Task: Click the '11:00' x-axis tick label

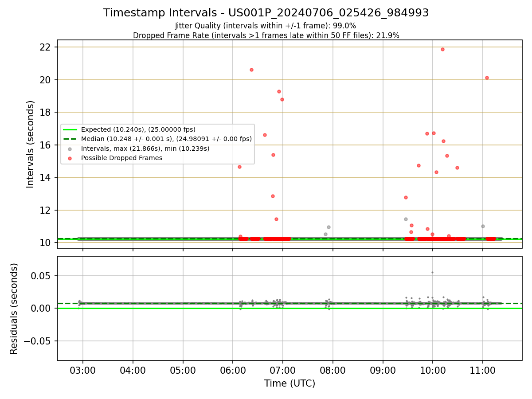Action: pyautogui.click(x=482, y=370)
